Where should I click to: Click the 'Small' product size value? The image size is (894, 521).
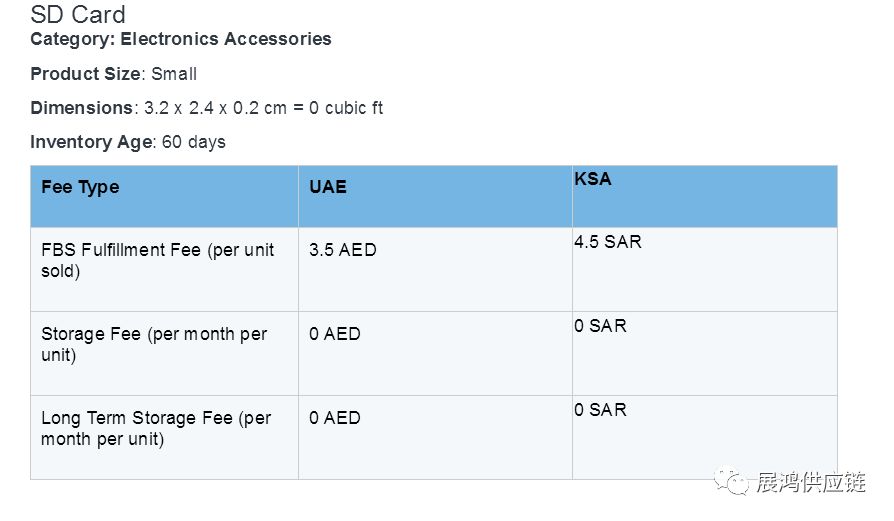coord(174,74)
